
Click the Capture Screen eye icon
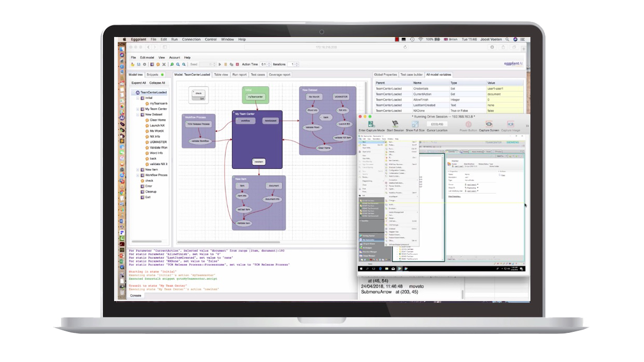(x=489, y=124)
